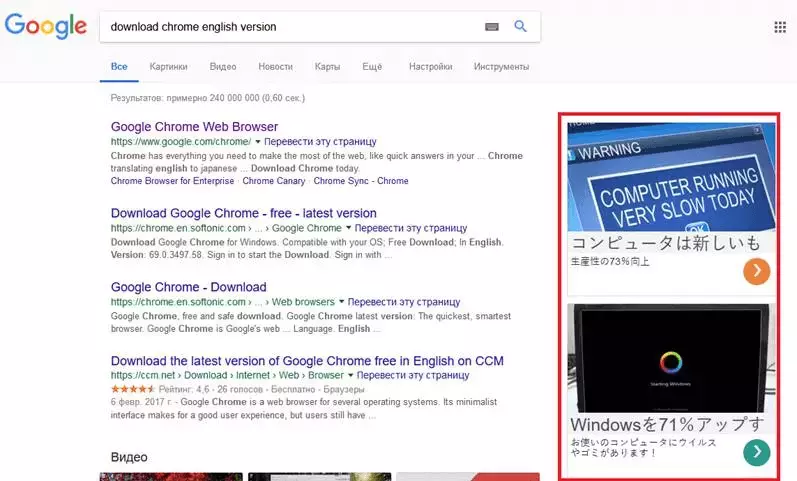Open the Карты tab

327,67
